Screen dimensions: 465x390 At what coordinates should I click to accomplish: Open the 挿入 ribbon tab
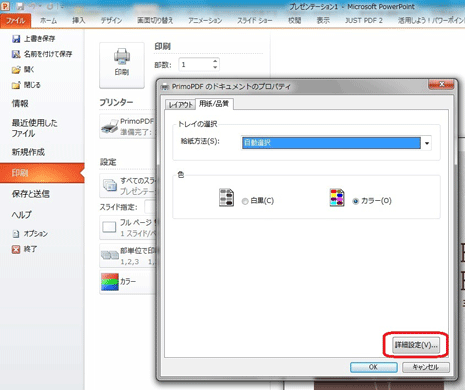[x=79, y=21]
